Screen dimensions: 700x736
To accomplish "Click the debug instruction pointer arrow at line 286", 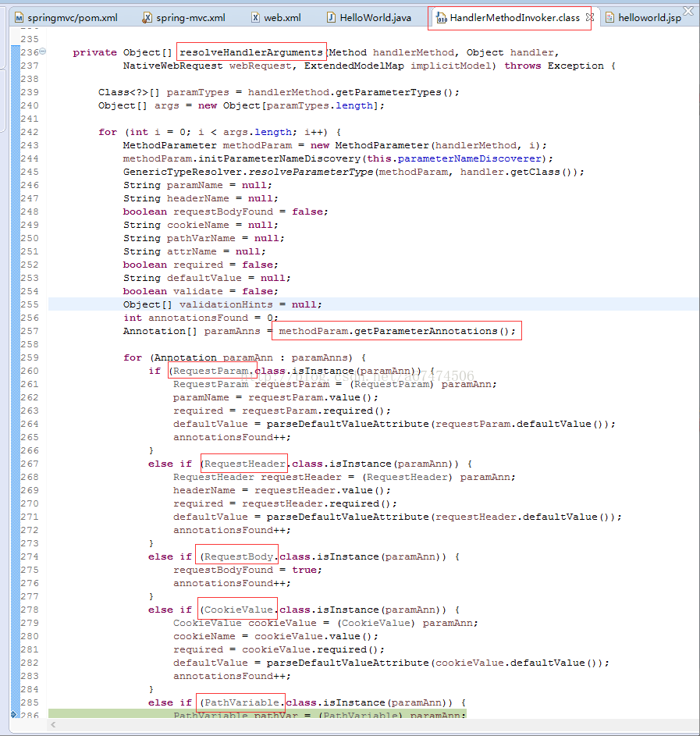I will pyautogui.click(x=14, y=714).
